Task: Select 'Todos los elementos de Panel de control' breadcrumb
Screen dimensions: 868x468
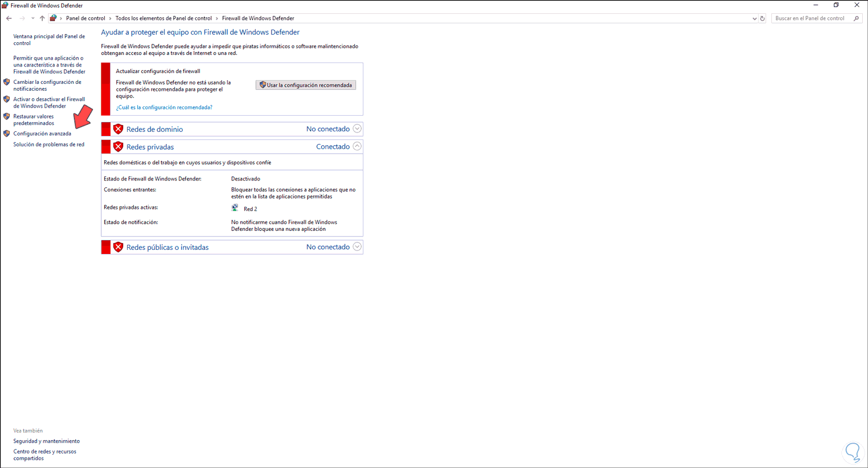Action: (164, 19)
